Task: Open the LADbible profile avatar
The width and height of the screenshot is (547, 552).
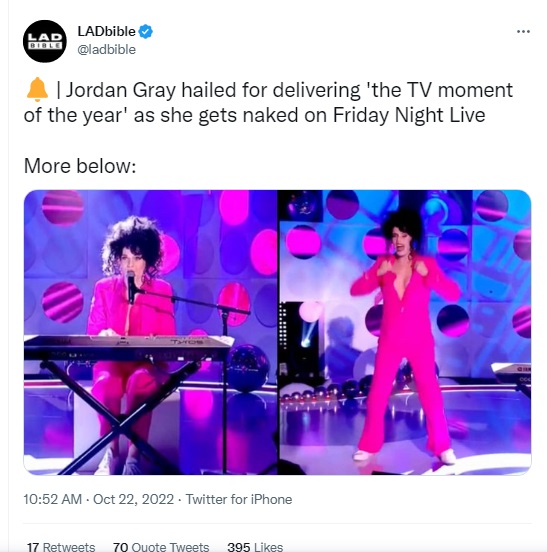Action: pyautogui.click(x=45, y=41)
